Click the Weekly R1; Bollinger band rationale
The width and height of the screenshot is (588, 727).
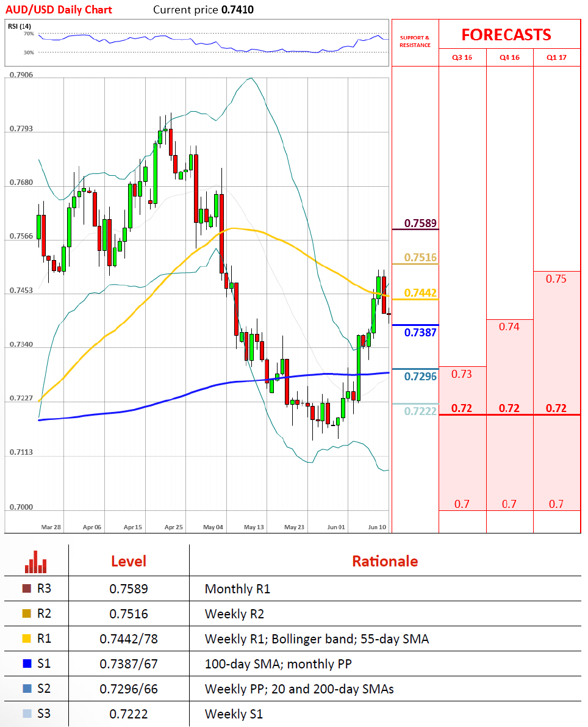coord(317,639)
